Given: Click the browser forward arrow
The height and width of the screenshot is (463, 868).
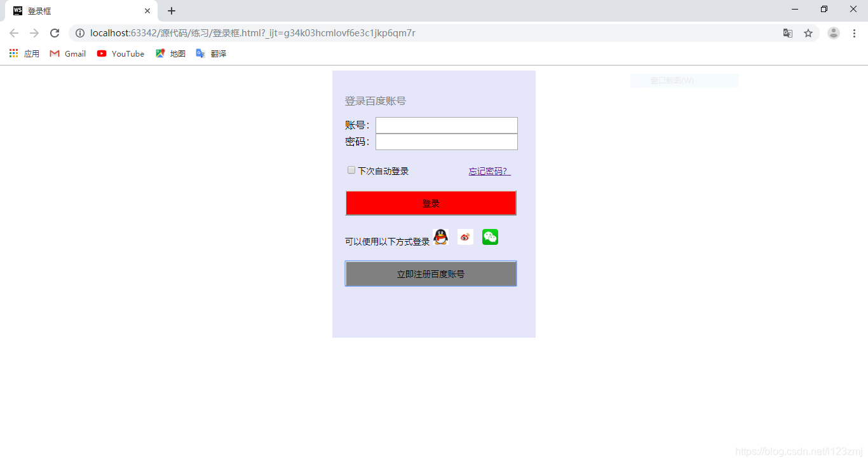Looking at the screenshot, I should click(x=34, y=33).
